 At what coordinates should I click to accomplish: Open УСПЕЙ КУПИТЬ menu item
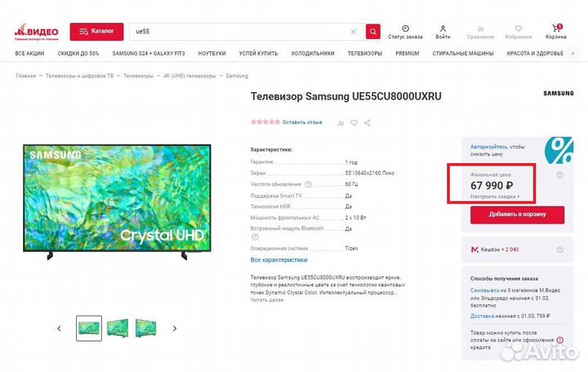point(258,54)
